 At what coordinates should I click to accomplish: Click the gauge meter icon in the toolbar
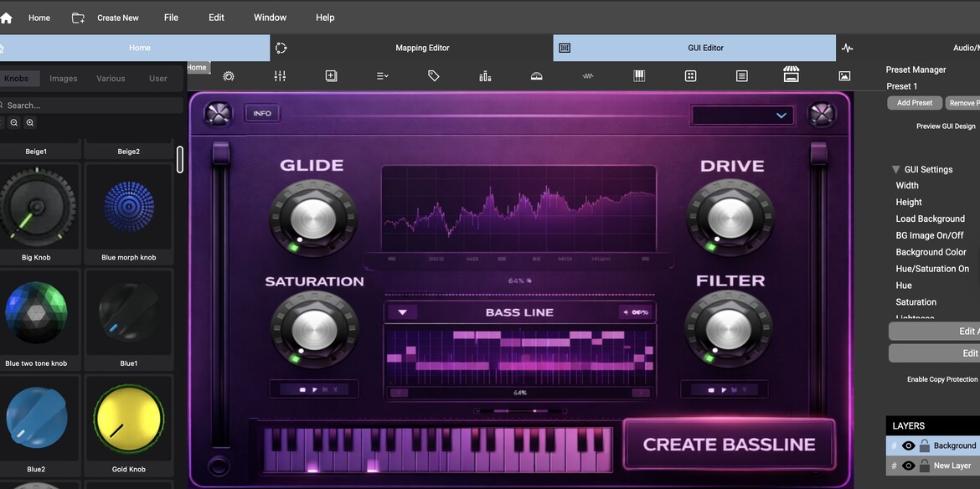coord(537,76)
